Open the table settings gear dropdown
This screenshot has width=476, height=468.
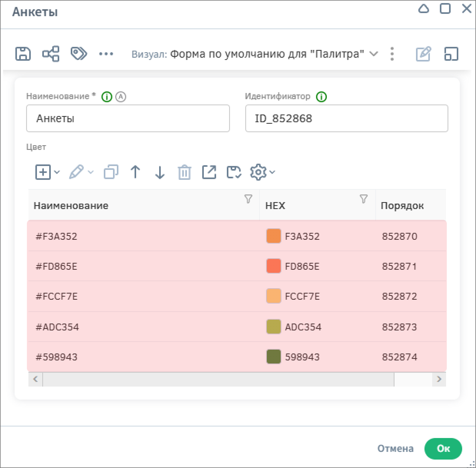click(263, 172)
